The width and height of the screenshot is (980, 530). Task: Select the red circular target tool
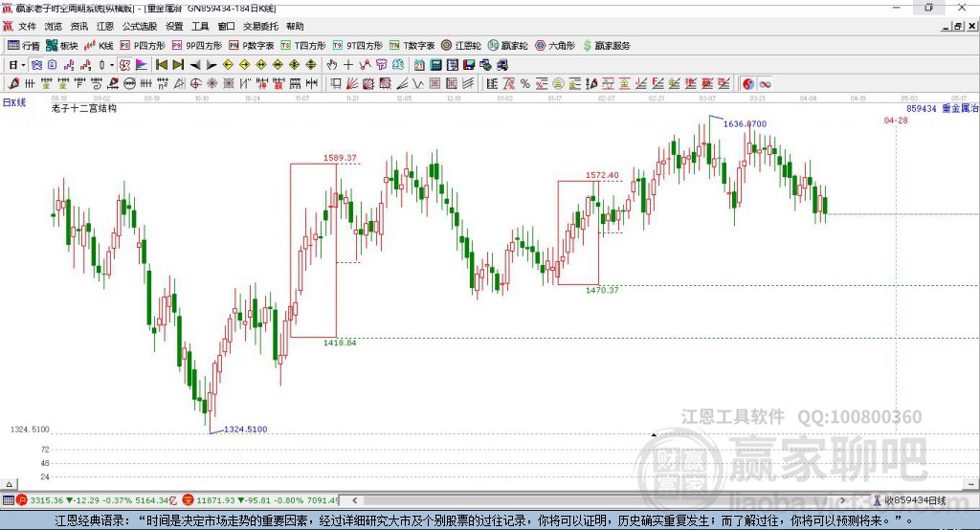(x=195, y=83)
